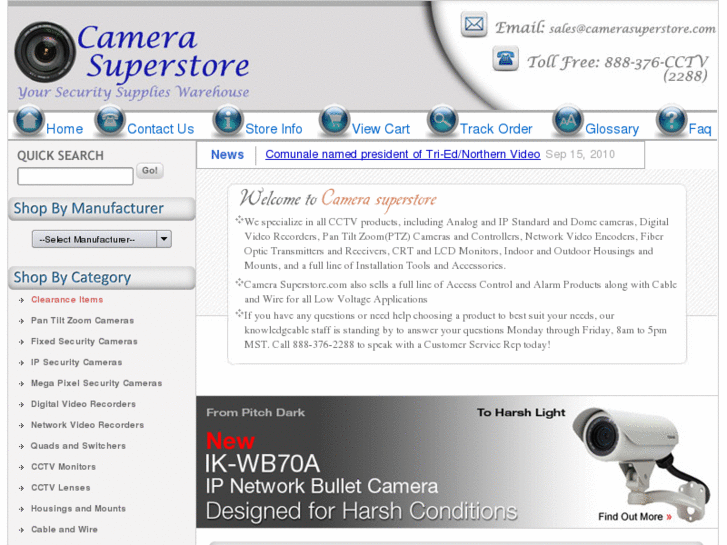Click arrow bullet beside CCTV Monitors
727x545 pixels.
click(x=21, y=467)
